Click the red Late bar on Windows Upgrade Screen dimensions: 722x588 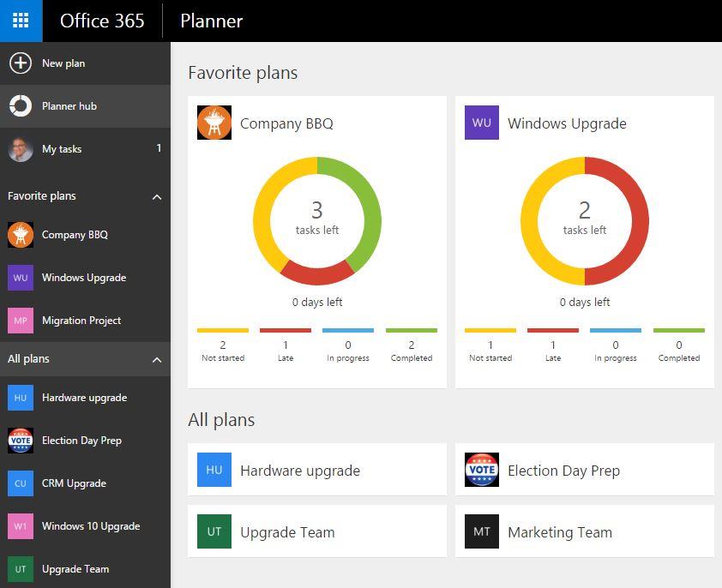553,330
